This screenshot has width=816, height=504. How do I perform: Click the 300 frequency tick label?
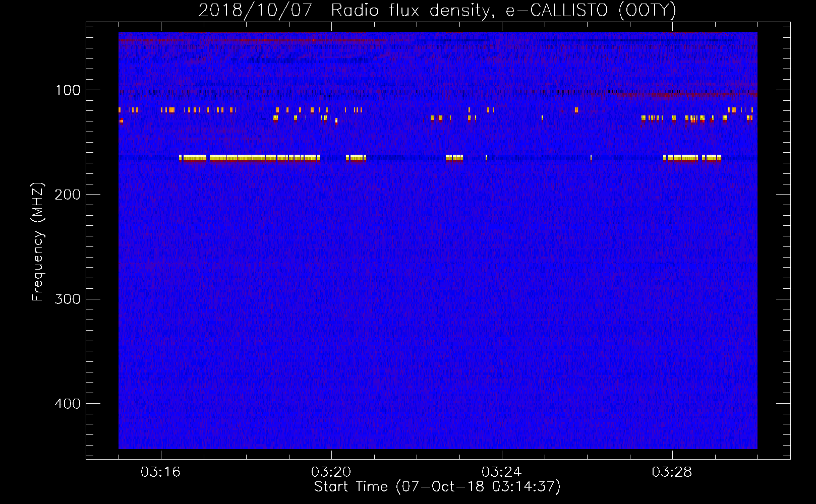(68, 299)
